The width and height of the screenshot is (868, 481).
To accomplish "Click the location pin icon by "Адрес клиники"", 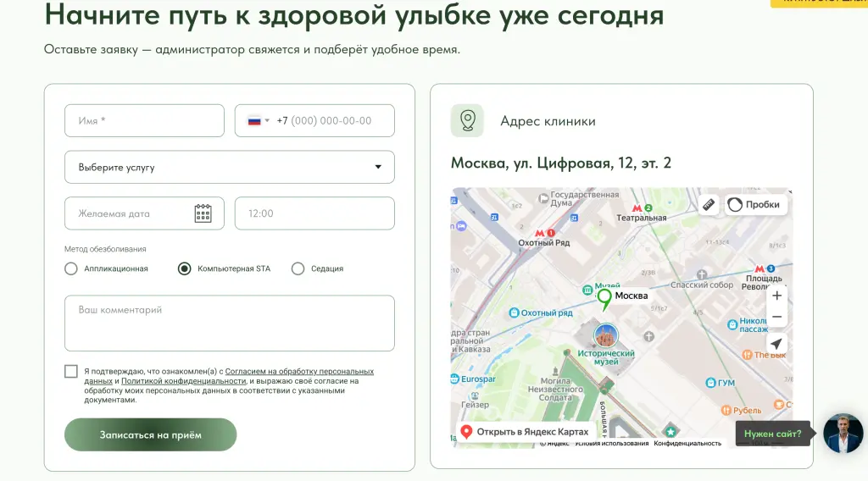I will pos(467,120).
